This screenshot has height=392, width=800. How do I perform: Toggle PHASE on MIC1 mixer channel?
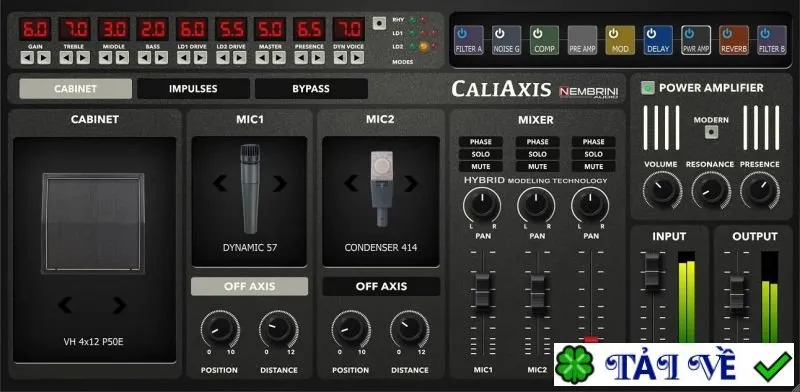point(481,142)
